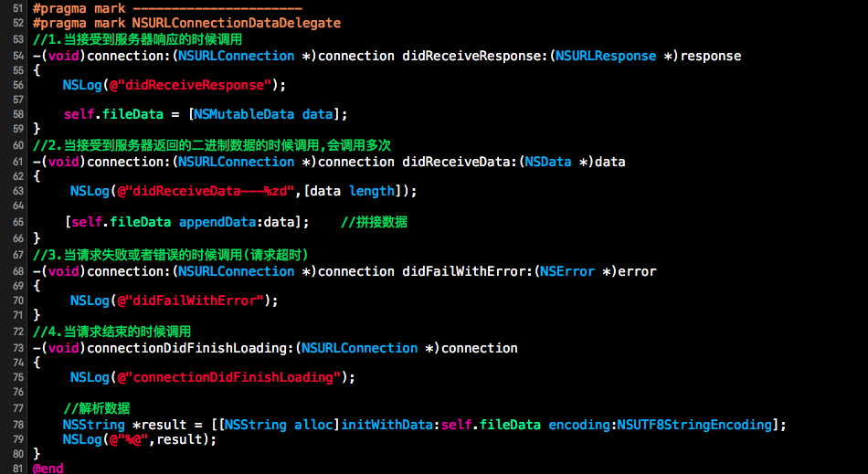Click the 'NSData' type name on line 61
Image resolution: width=868 pixels, height=474 pixels.
548,162
